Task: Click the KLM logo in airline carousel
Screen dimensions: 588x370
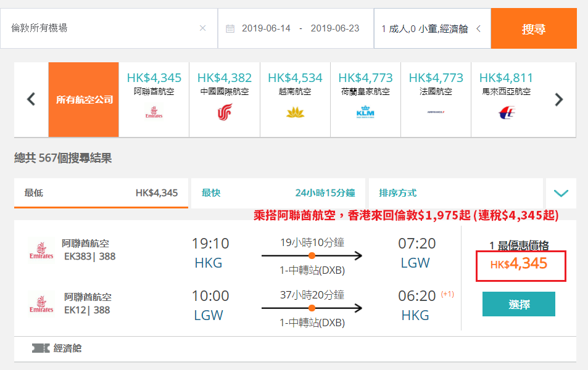Action: (365, 112)
